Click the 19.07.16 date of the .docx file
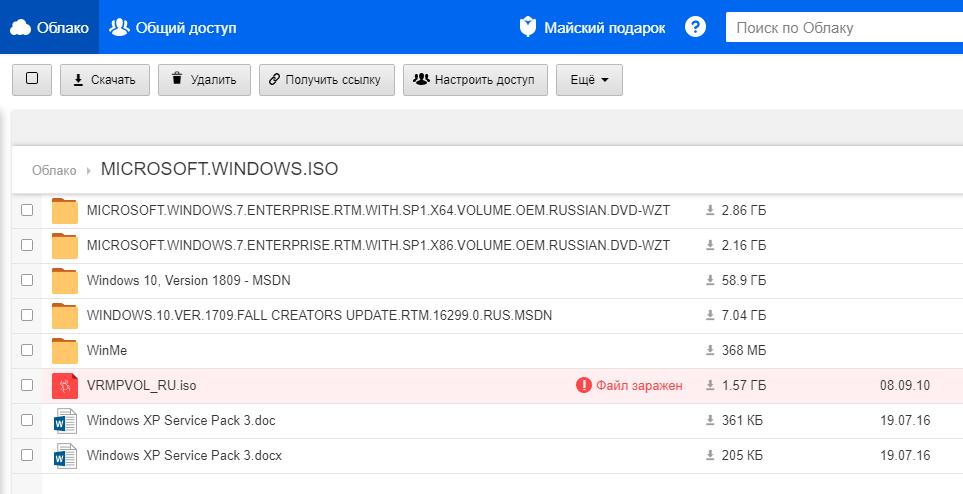The width and height of the screenshot is (963, 494). 905,455
